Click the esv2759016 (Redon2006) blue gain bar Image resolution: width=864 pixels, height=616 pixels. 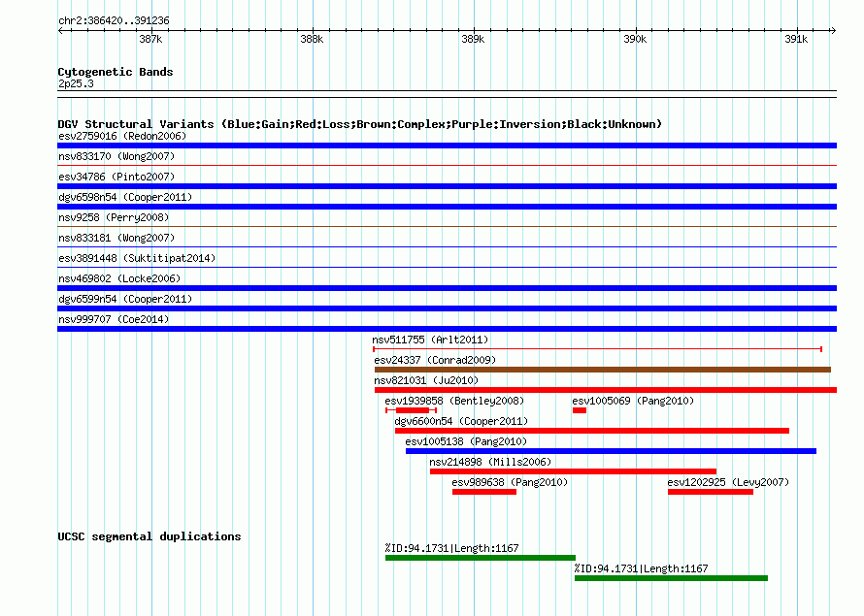(x=447, y=146)
